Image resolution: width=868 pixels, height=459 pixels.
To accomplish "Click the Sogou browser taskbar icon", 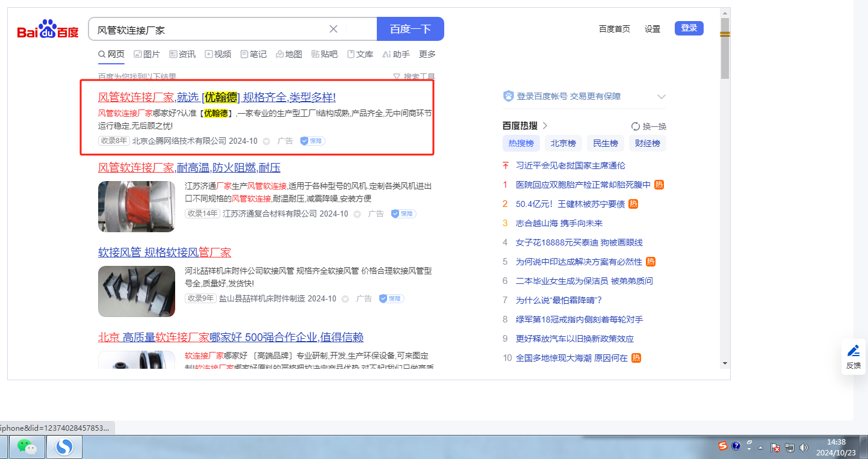I will click(x=64, y=446).
